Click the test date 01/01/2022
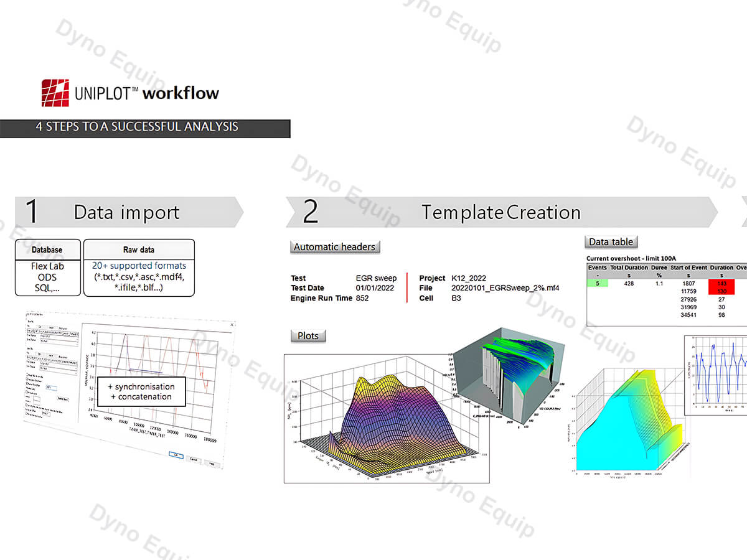Viewport: 747px width, 560px height. (376, 288)
